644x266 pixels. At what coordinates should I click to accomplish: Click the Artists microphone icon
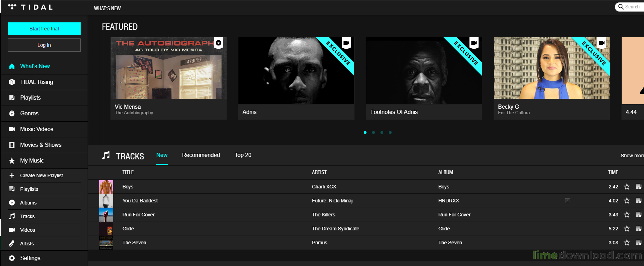coord(12,244)
